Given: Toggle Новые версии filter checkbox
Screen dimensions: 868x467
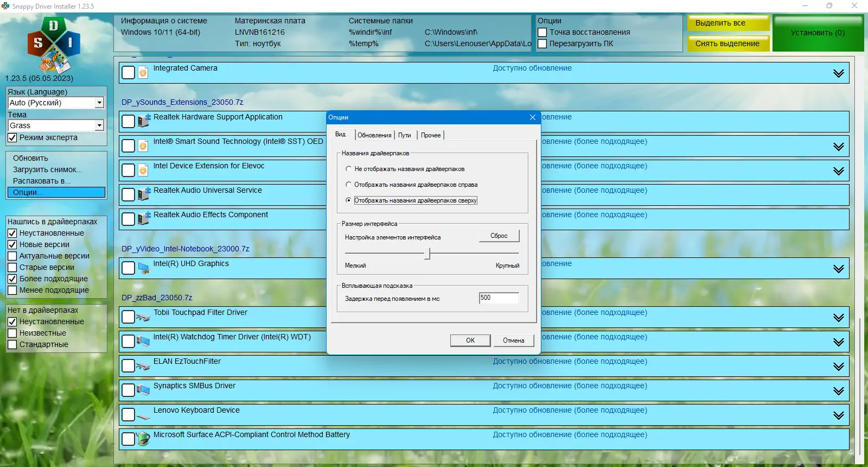Looking at the screenshot, I should tap(12, 244).
